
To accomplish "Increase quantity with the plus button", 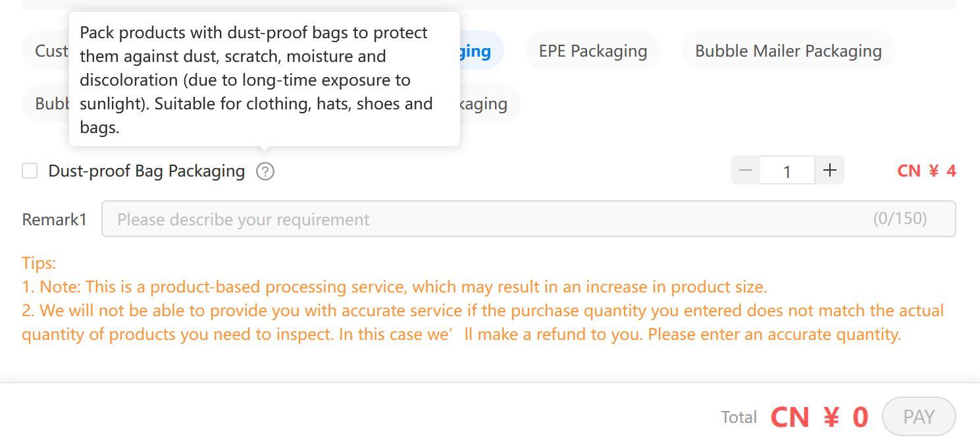I will (830, 171).
